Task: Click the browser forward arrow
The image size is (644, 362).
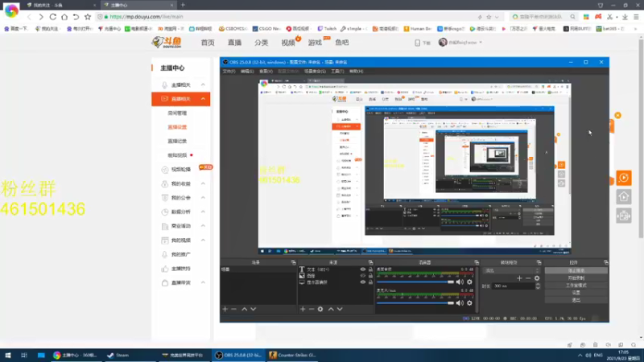Action: tap(41, 17)
